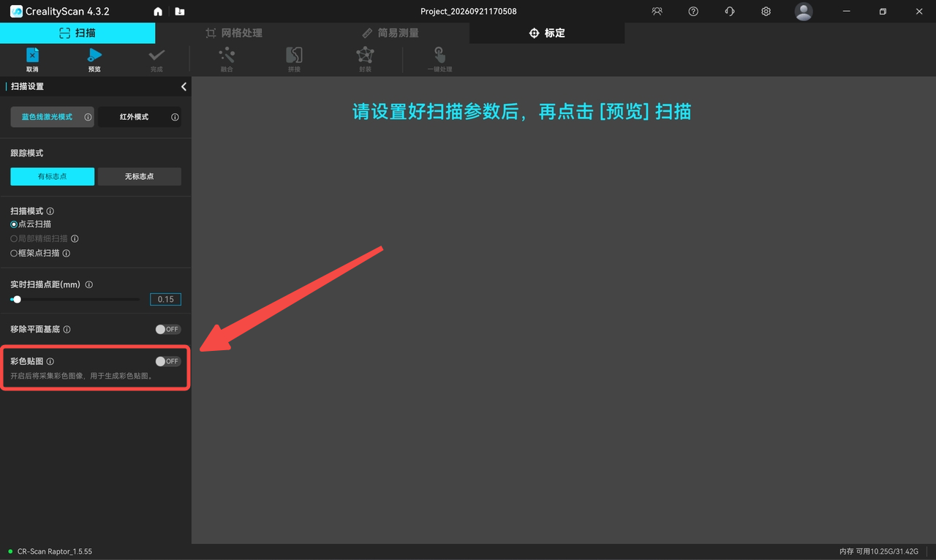Collapse the 扫描设置 panel arrow
The width and height of the screenshot is (936, 560).
click(184, 86)
